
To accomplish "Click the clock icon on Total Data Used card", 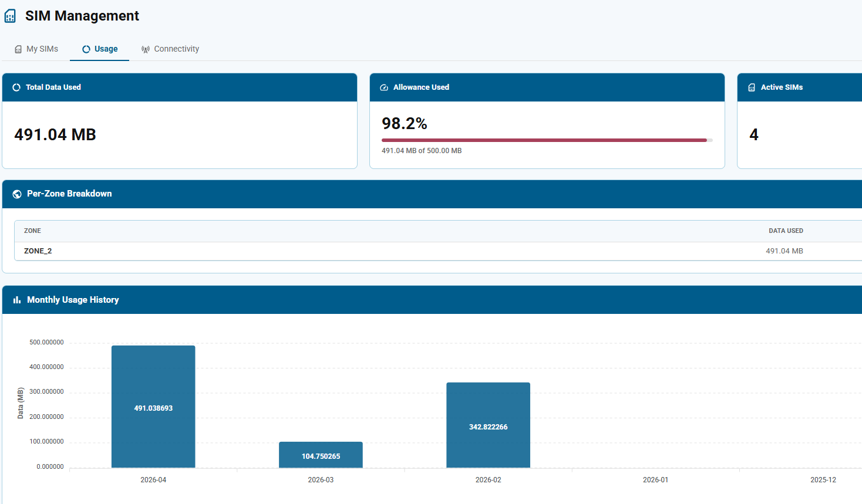I will (x=16, y=87).
